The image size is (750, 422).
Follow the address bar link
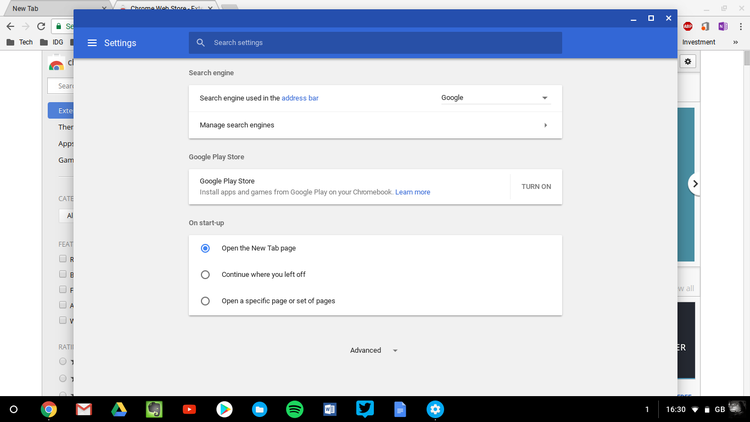tap(300, 98)
